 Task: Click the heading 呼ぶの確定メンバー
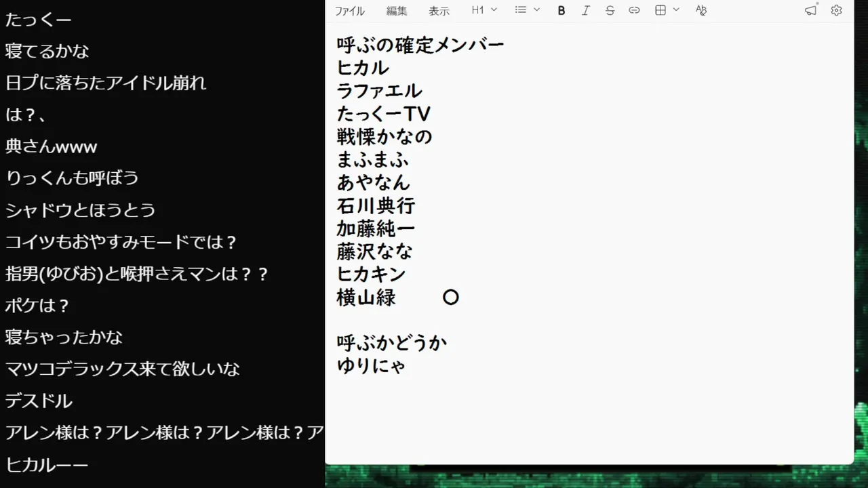tap(420, 45)
